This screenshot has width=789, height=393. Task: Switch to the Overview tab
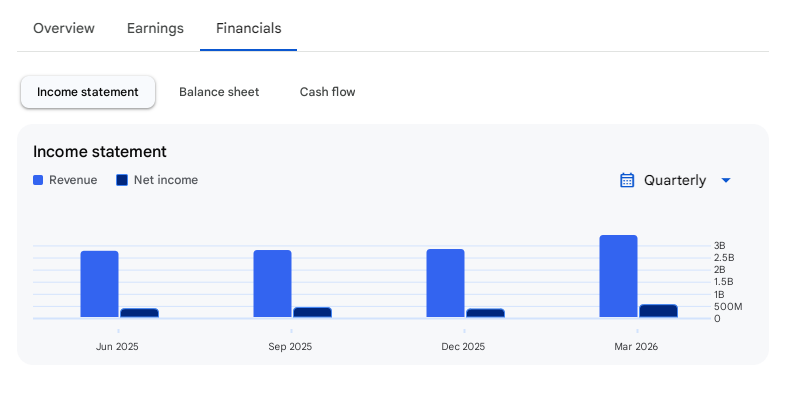64,28
